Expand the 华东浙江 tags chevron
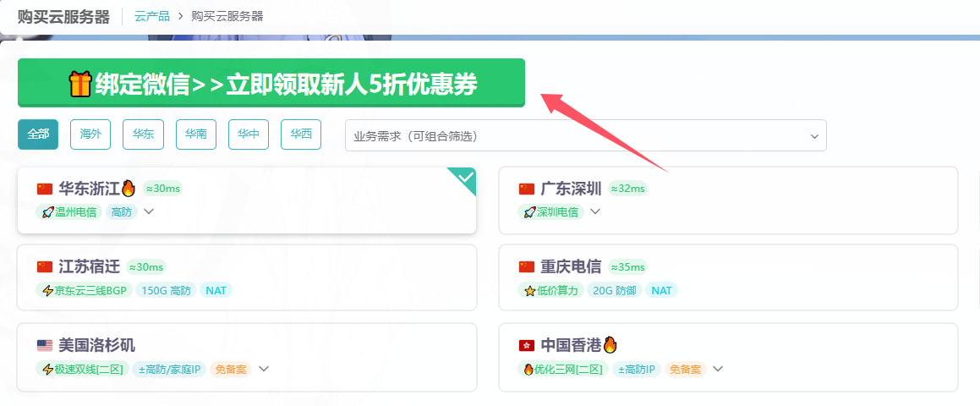980x406 pixels. [148, 211]
